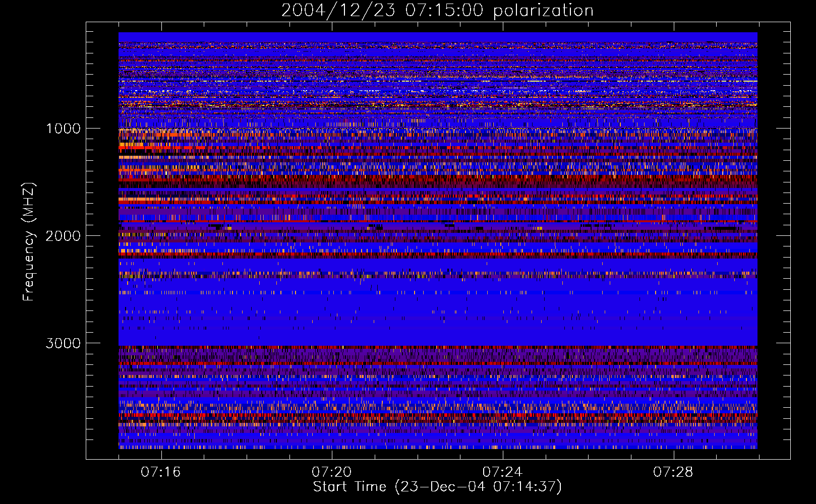The width and height of the screenshot is (816, 504).
Task: Click the 3000 frequency tick label
Action: [x=63, y=343]
